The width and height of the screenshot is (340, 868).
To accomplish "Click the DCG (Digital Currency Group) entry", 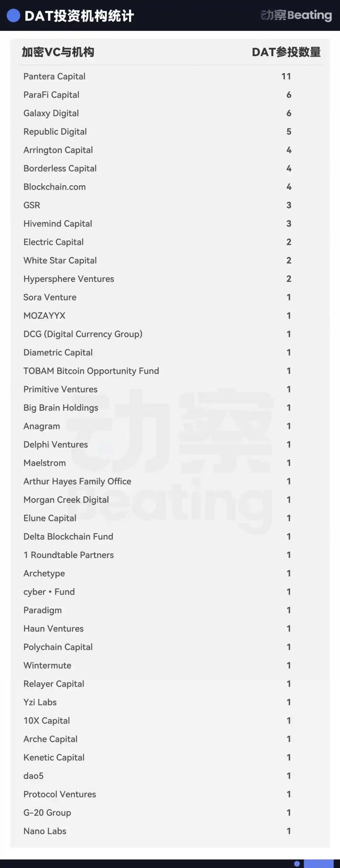I will click(83, 334).
